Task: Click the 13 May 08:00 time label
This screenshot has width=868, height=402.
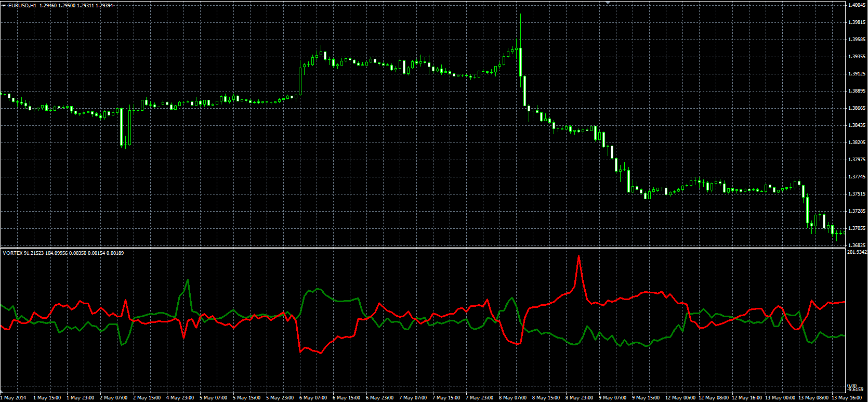Action: (814, 398)
